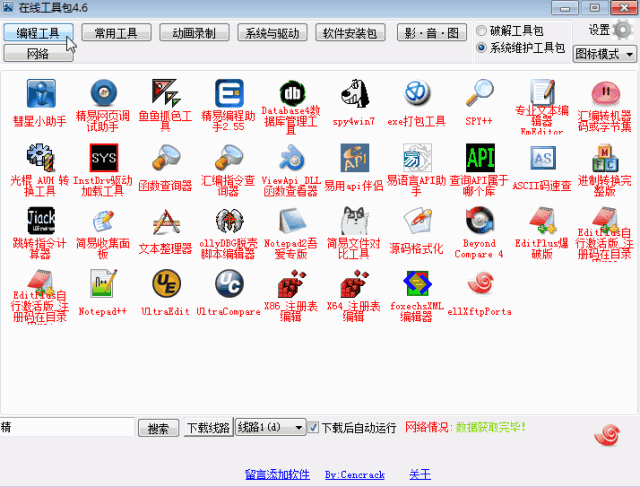Image resolution: width=640 pixels, height=487 pixels.
Task: Open the 软件安装包 category
Action: pos(350,32)
